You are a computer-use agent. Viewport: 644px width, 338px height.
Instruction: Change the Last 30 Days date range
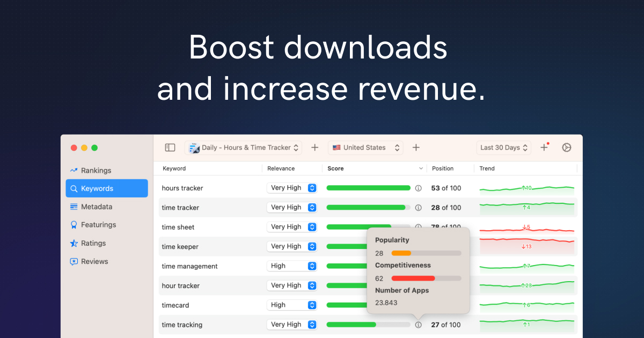tap(503, 147)
